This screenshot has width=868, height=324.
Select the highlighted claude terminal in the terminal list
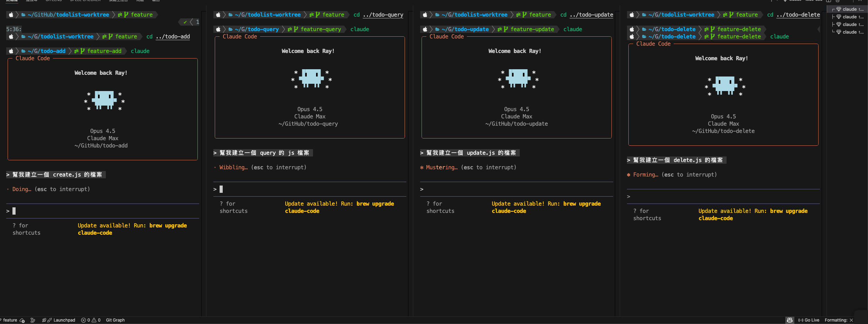pos(847,9)
